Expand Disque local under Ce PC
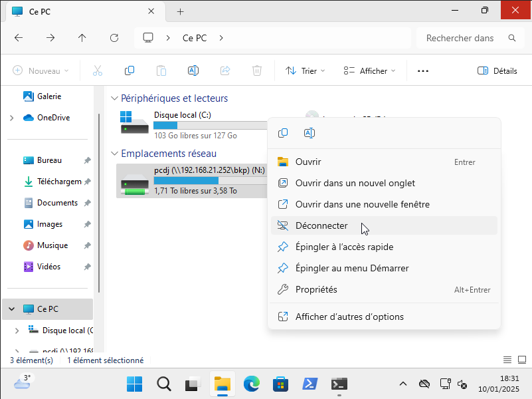The width and height of the screenshot is (532, 399). [17, 331]
